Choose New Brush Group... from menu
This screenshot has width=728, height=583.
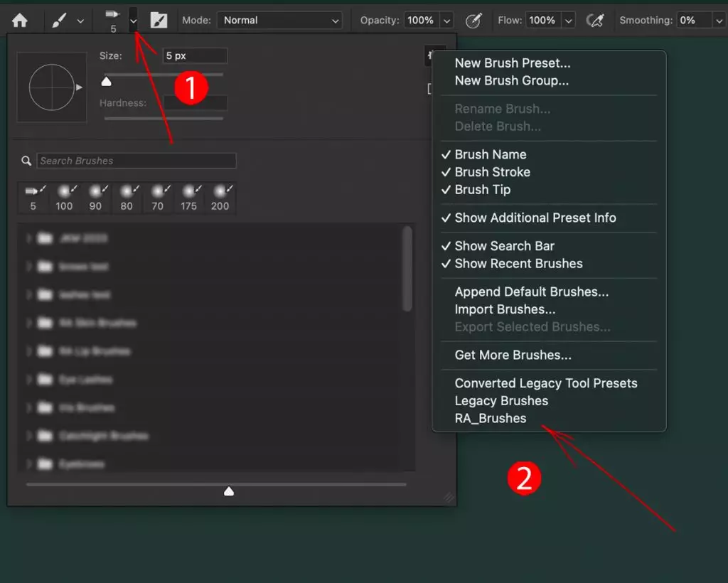512,81
